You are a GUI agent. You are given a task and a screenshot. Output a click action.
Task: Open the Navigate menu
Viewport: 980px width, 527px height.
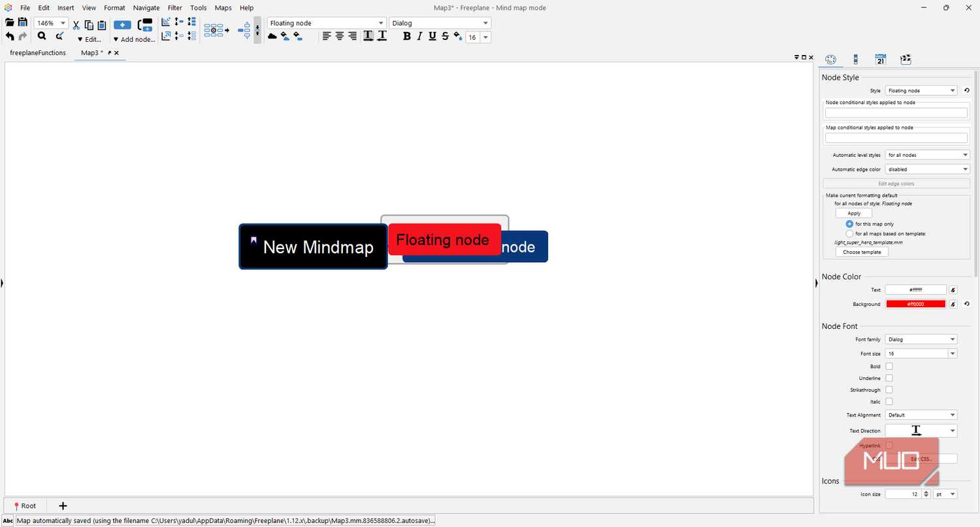(x=146, y=8)
